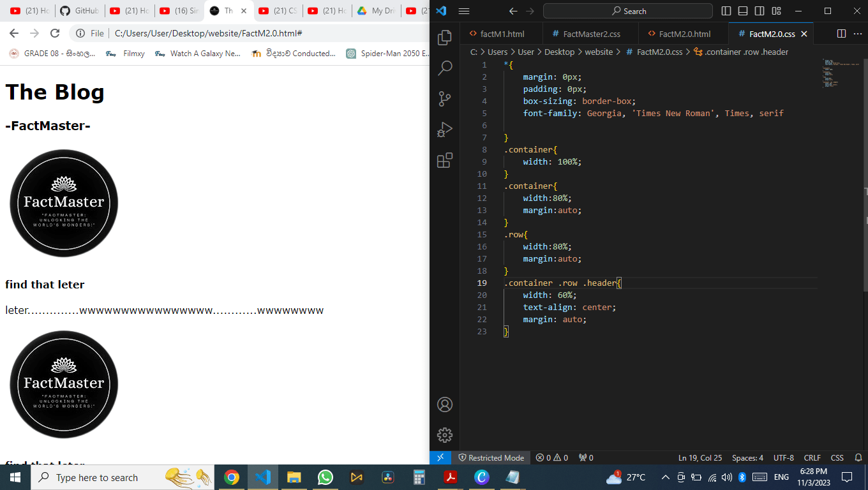Change indentation via Spaces: 4

pyautogui.click(x=747, y=457)
